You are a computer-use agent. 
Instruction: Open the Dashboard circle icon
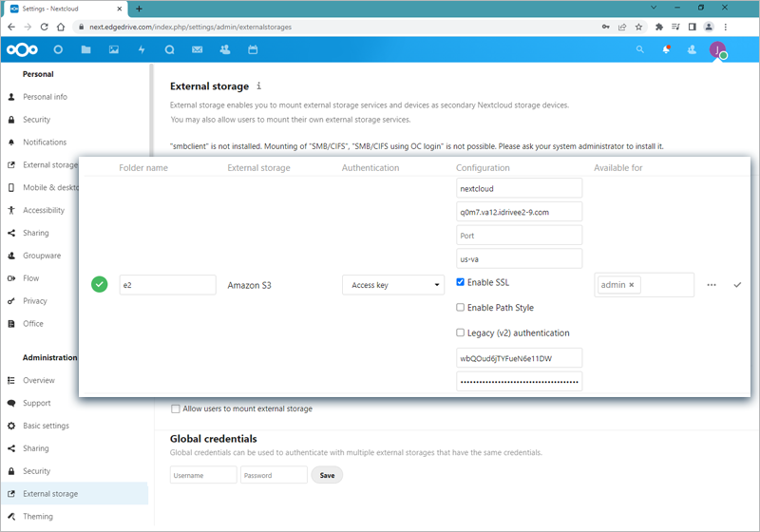[x=58, y=49]
